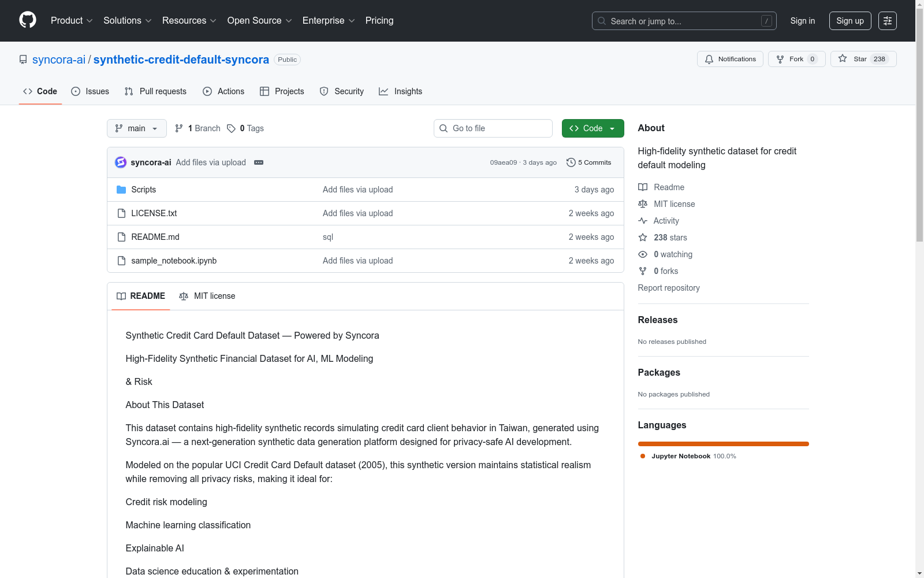
Task: Expand the Product menu
Action: (x=72, y=21)
